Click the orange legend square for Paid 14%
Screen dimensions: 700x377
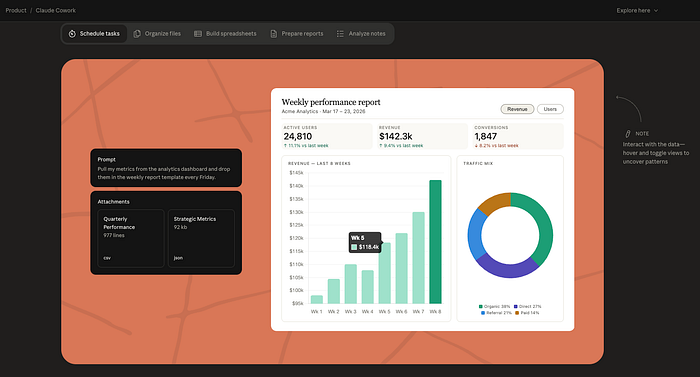coord(517,313)
